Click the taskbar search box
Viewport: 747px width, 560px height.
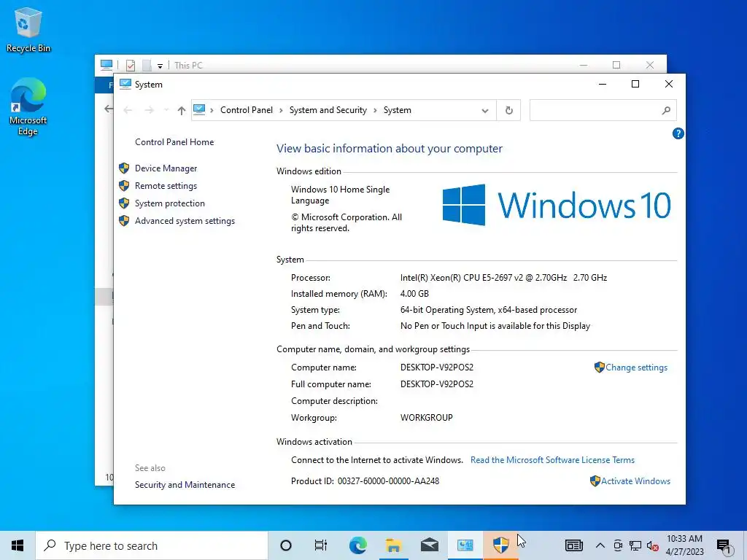pyautogui.click(x=152, y=545)
